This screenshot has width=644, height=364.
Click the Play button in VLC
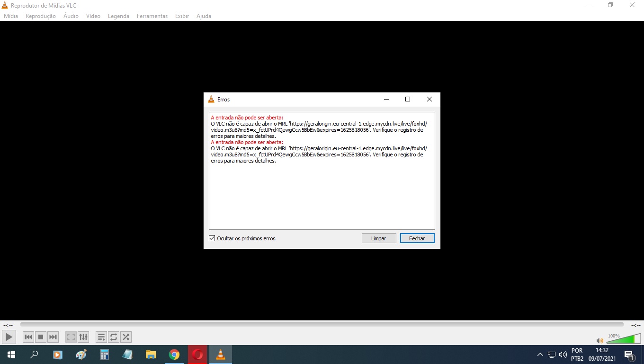[9, 337]
